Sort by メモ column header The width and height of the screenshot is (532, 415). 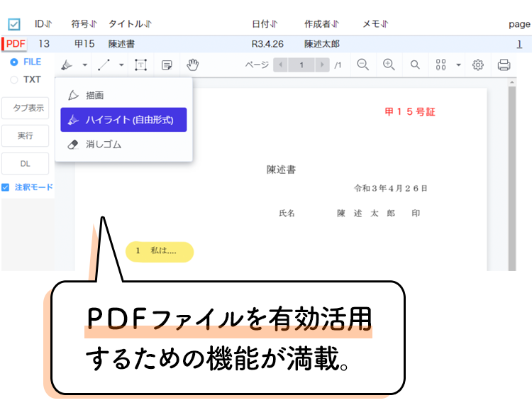tap(375, 23)
